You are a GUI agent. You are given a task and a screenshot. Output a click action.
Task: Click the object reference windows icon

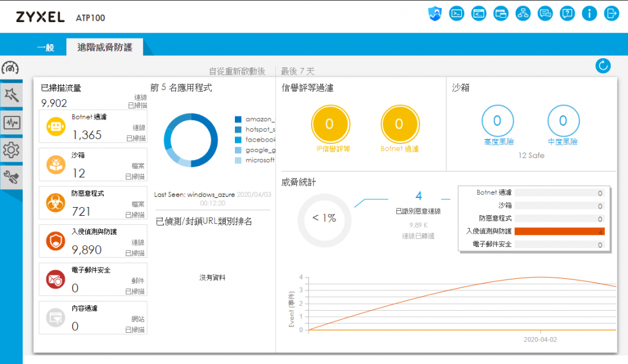point(500,13)
